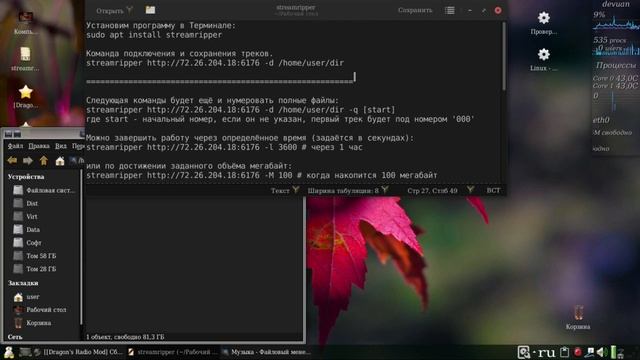Toggle the ВСТ insert mode indicator
Screen dimensions: 640x360
click(493, 191)
